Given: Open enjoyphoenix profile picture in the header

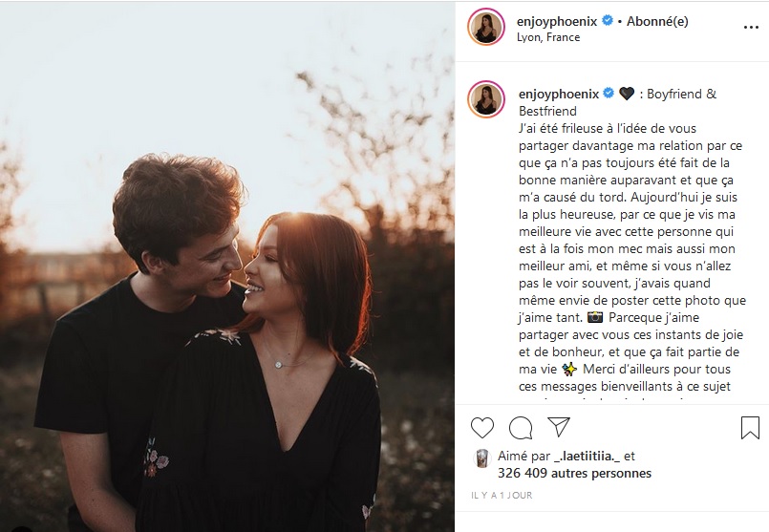Looking at the screenshot, I should click(486, 29).
